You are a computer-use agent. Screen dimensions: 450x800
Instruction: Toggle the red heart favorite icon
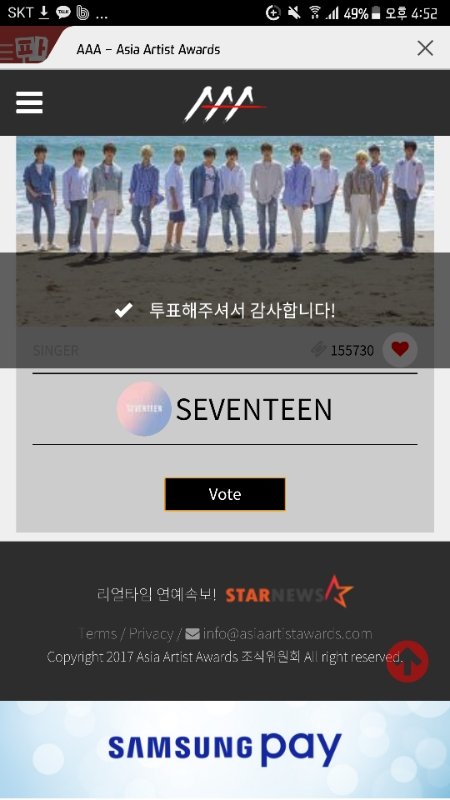coord(400,349)
